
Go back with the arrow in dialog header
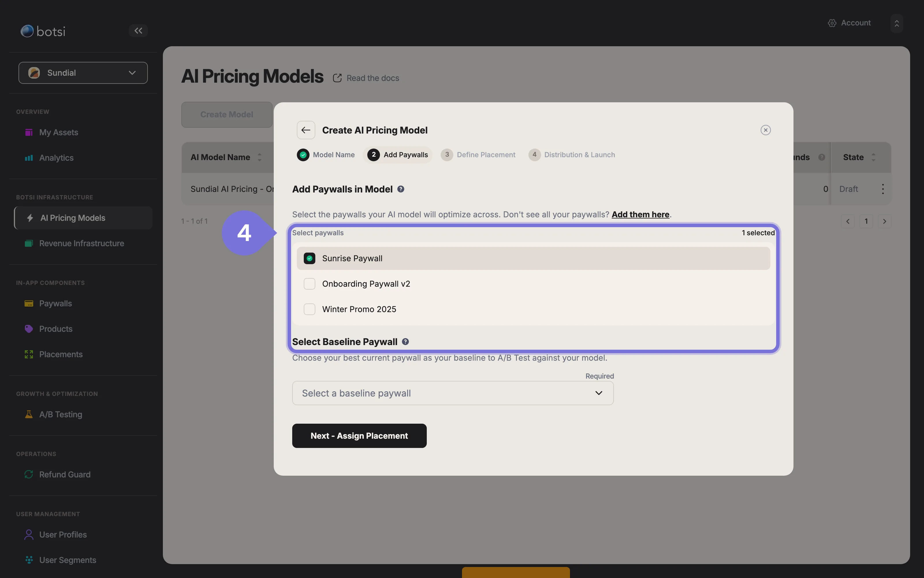pyautogui.click(x=306, y=130)
